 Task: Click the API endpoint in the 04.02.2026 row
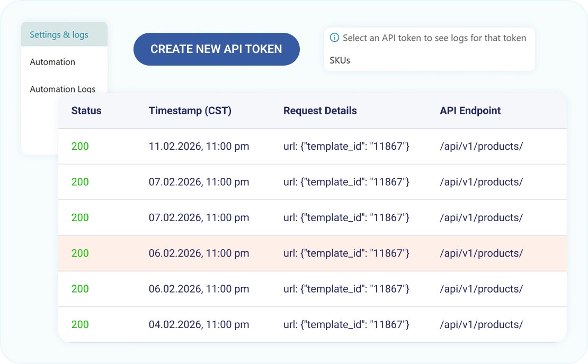tap(481, 324)
